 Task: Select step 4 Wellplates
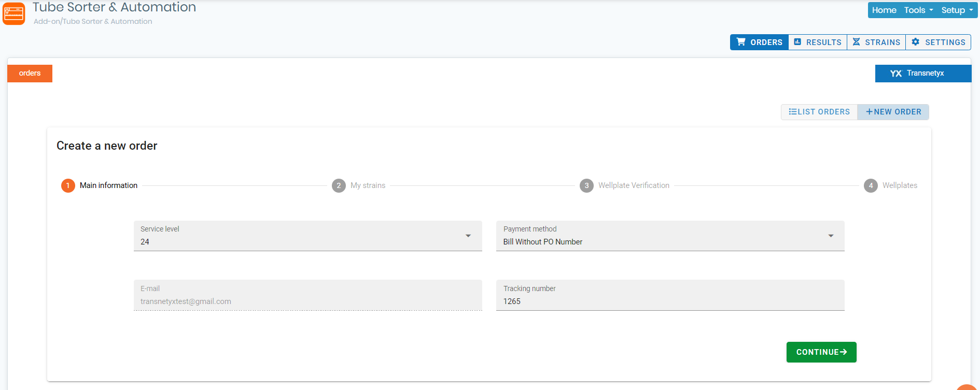tap(891, 185)
